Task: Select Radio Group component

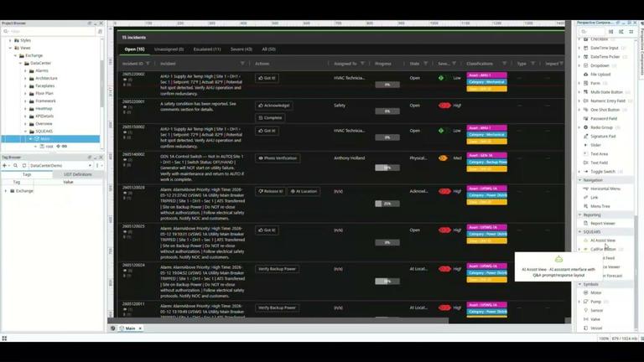Action: tap(601, 127)
